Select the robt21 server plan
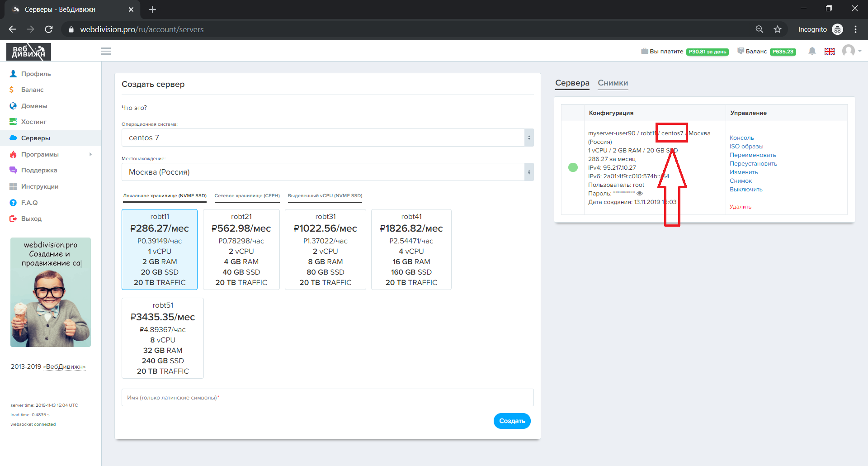The image size is (868, 466). (x=241, y=249)
